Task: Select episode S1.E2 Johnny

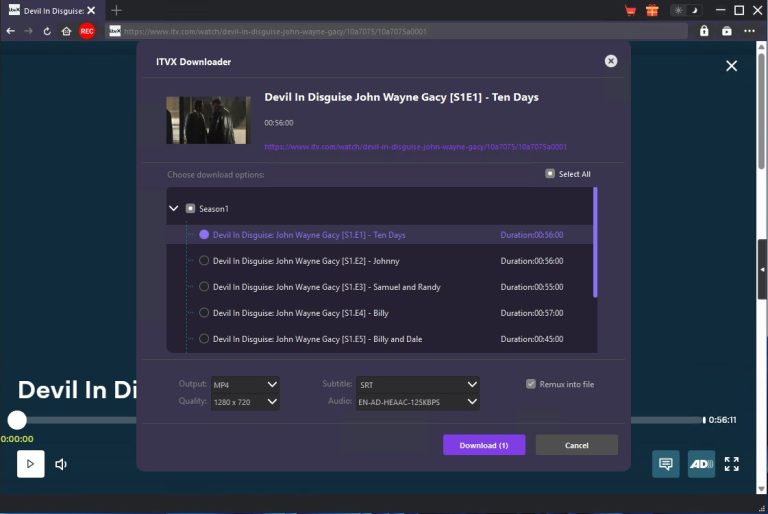Action: [204, 261]
